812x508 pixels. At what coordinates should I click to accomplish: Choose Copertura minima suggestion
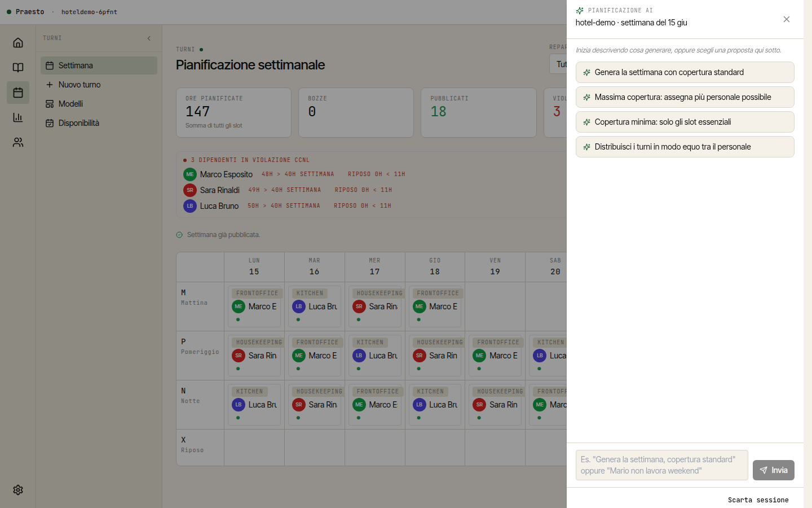(x=685, y=122)
